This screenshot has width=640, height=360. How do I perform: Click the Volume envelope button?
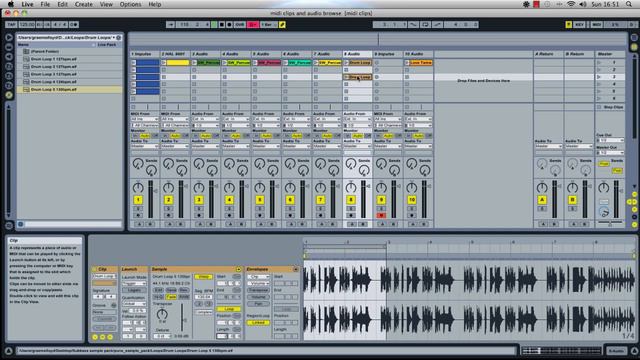point(258,297)
